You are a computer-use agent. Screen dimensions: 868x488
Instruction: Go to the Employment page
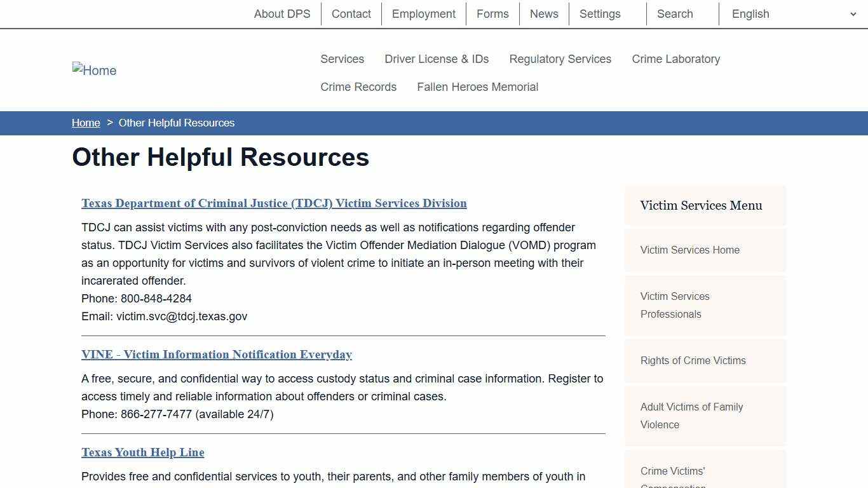(x=423, y=13)
